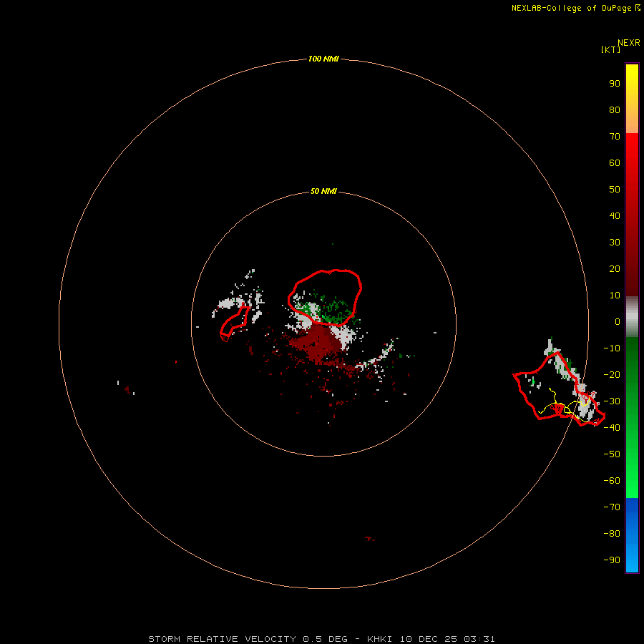This screenshot has width=644, height=644.
Task: Select the 40 value on velocity scale
Action: 615,215
